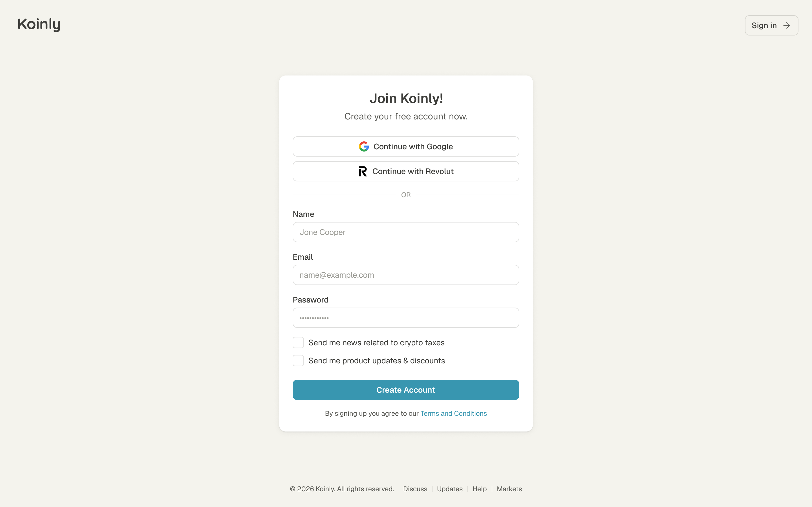Go to the Updates footer link
Screen dimensions: 812x507
(x=450, y=489)
